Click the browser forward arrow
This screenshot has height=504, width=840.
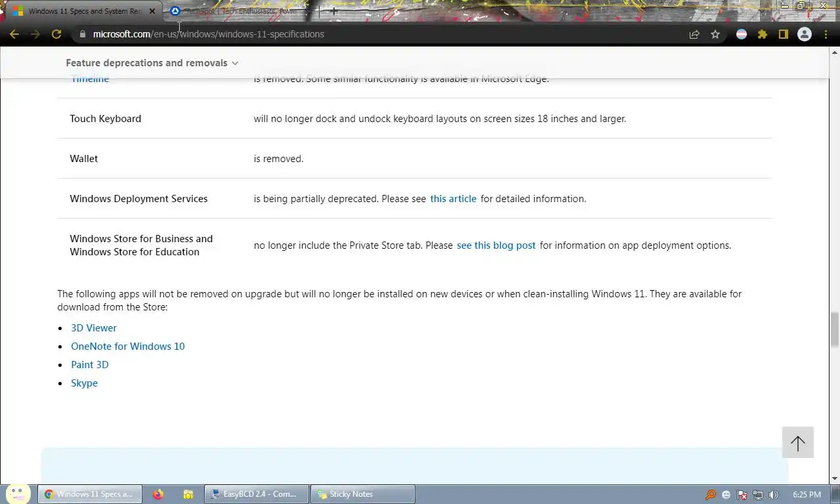click(35, 34)
